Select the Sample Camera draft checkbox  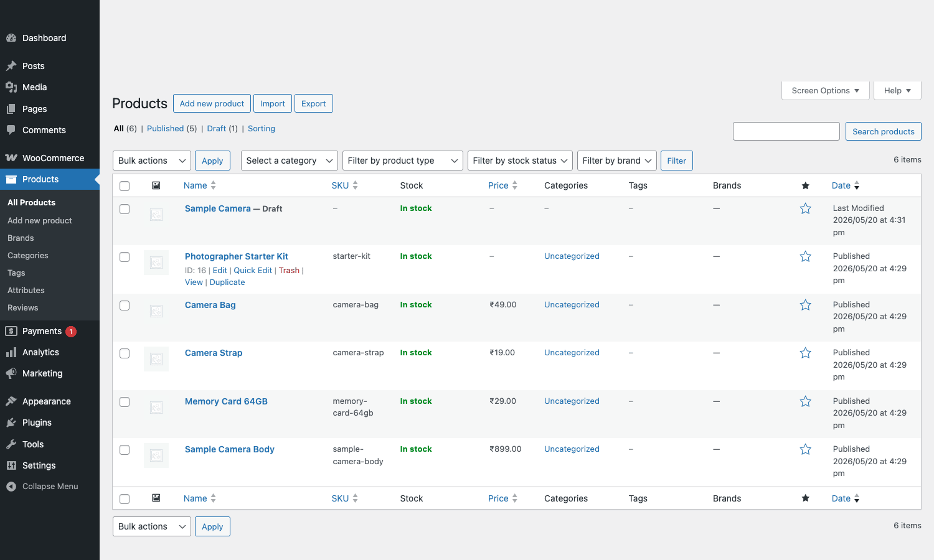pos(125,209)
